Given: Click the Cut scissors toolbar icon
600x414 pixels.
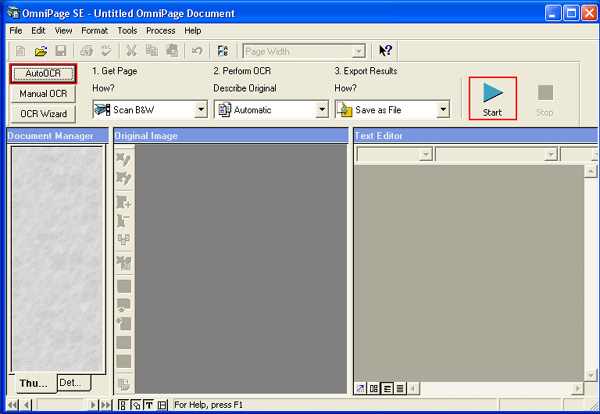Looking at the screenshot, I should coord(130,51).
